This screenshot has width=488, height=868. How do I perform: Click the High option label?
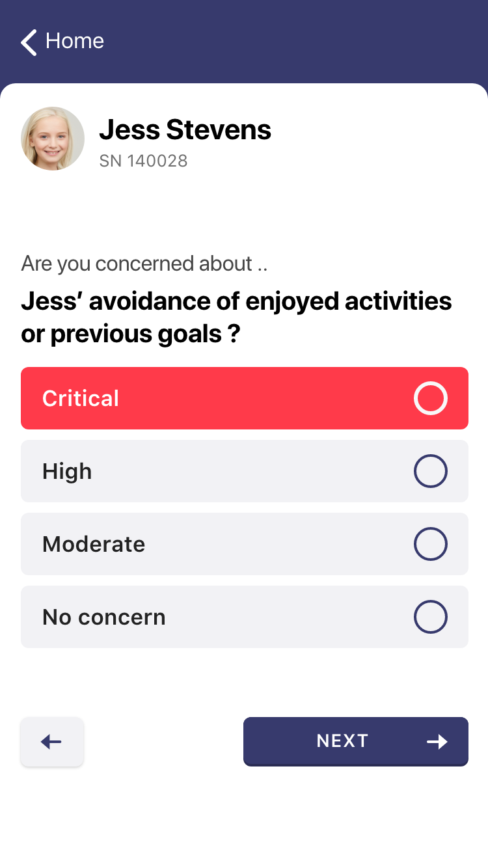click(x=67, y=471)
